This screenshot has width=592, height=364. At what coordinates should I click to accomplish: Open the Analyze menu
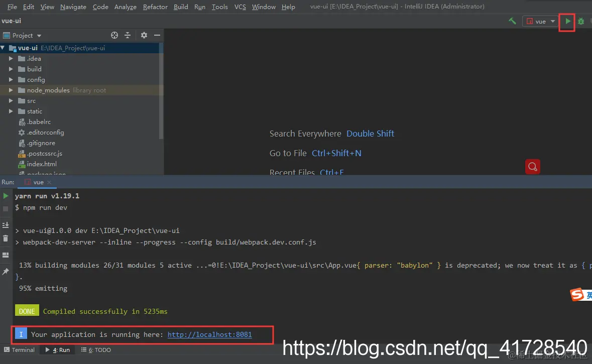tap(126, 7)
